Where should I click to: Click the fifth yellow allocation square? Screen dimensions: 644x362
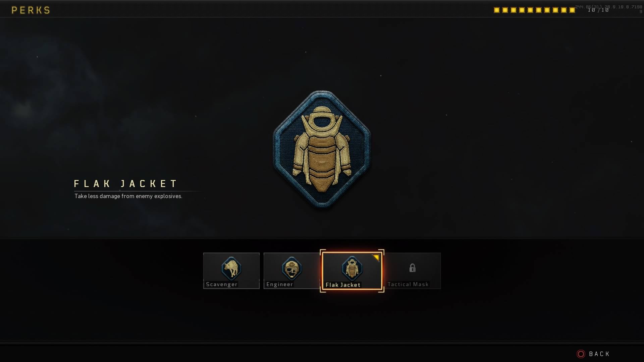[530, 10]
